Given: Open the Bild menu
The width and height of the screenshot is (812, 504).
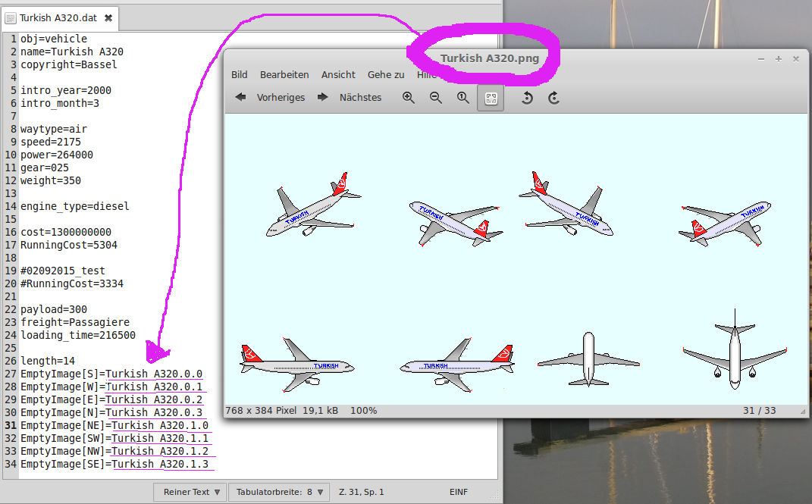Looking at the screenshot, I should click(x=240, y=74).
